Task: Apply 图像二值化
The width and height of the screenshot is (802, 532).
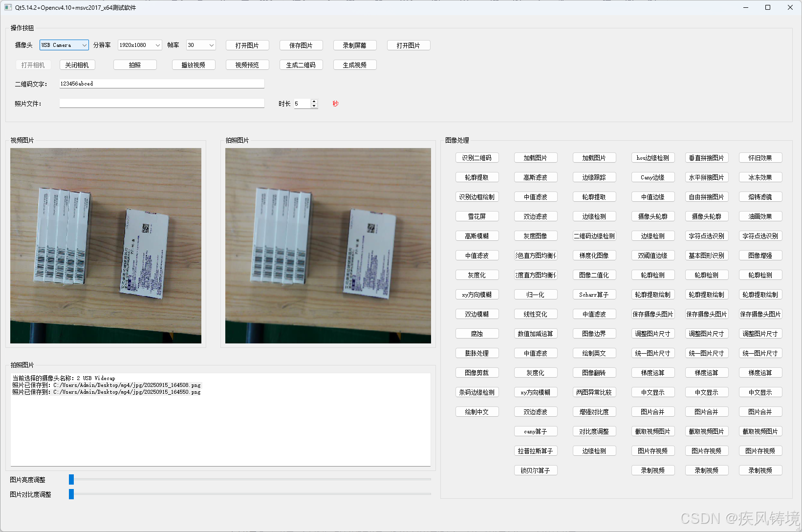Action: (594, 275)
